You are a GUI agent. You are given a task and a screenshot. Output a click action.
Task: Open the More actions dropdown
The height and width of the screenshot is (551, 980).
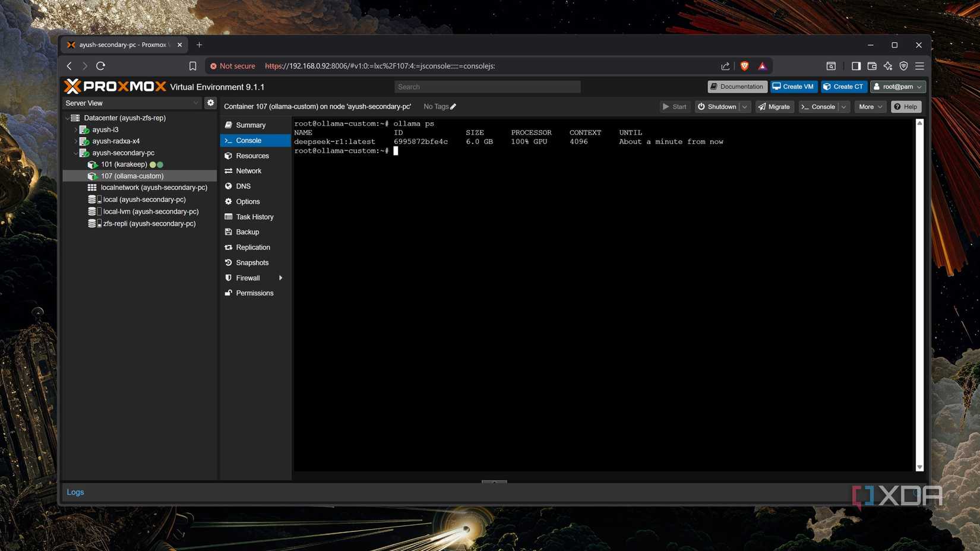pyautogui.click(x=871, y=107)
